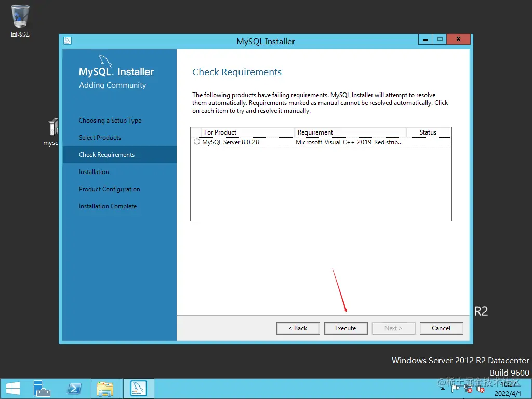Viewport: 532px width, 399px height.
Task: Click the MySQL Installer title bar icon
Action: [x=68, y=41]
